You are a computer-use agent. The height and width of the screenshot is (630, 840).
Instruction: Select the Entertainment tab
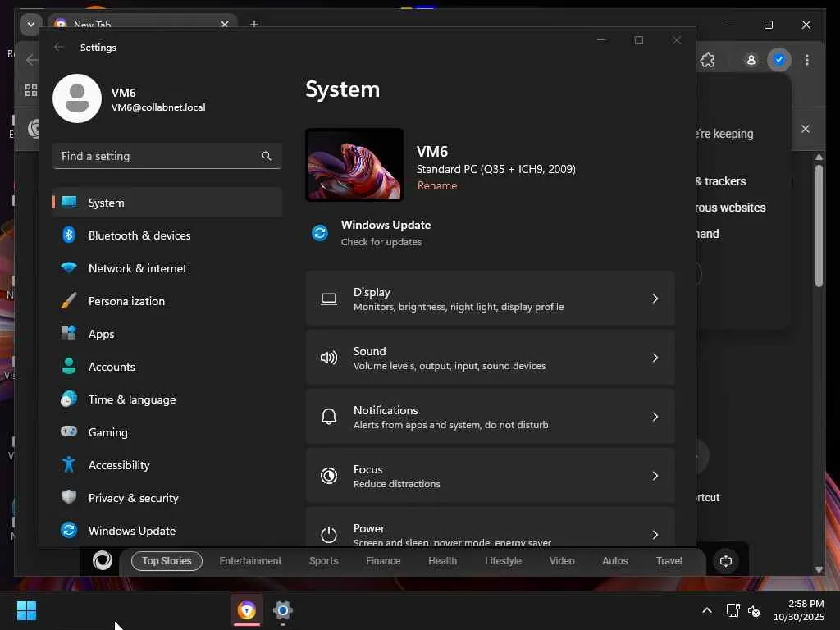click(250, 561)
